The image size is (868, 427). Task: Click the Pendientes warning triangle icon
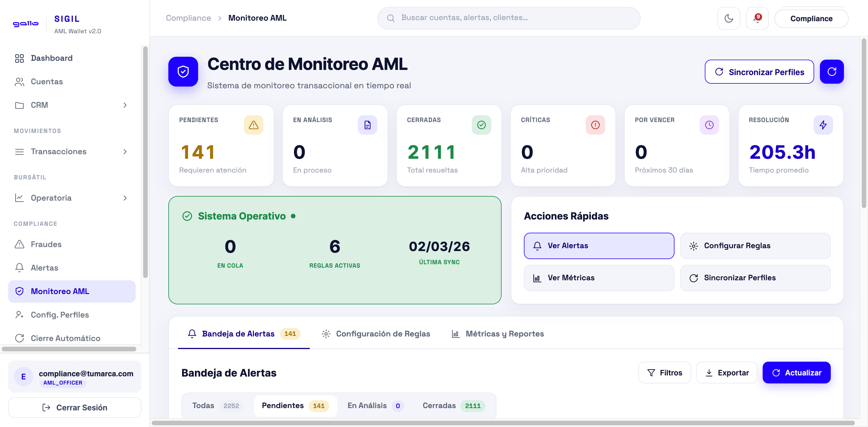point(253,125)
